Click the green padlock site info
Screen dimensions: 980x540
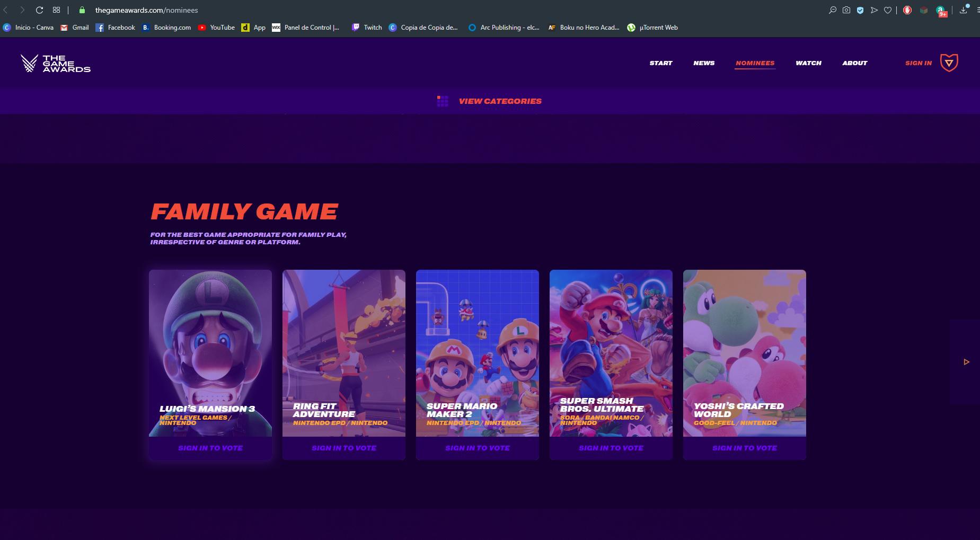[x=82, y=10]
